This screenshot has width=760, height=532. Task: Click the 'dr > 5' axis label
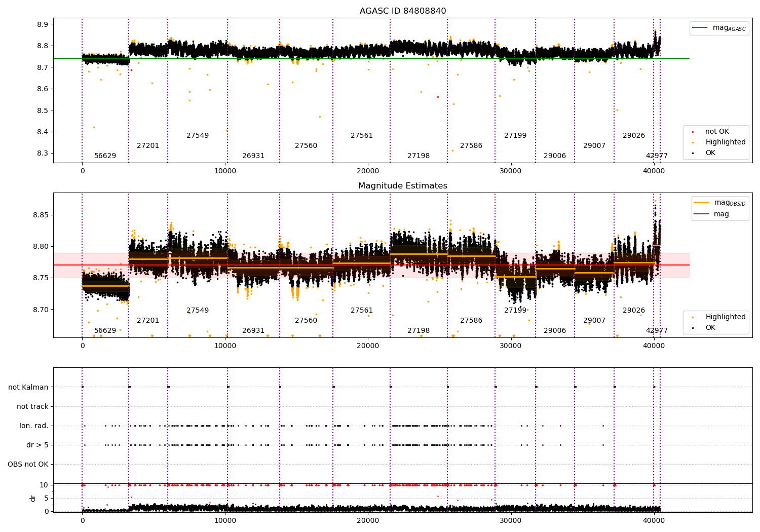pyautogui.click(x=37, y=445)
